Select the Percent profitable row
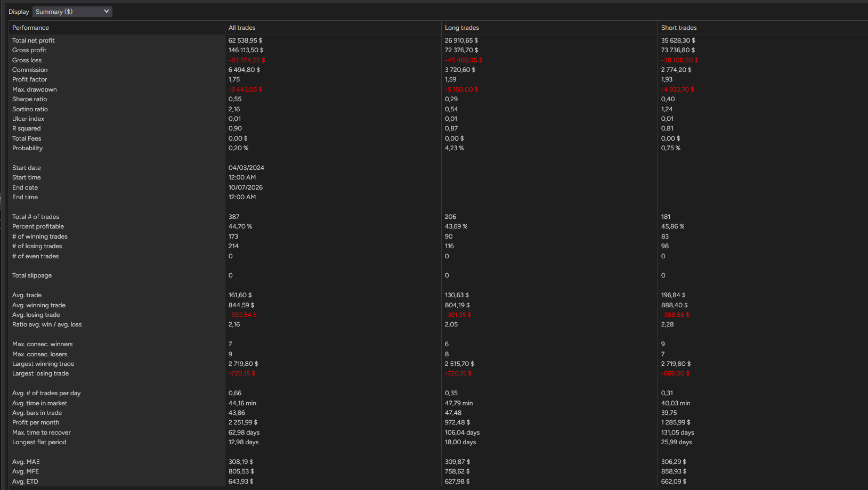The height and width of the screenshot is (490, 868). 438,226
